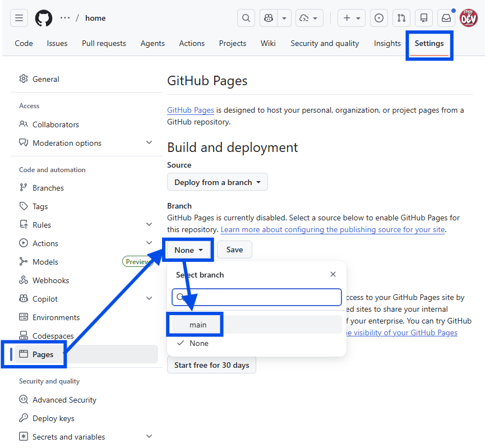Open Deploy from a branch dropdown
Viewport: 485px width, 448px height.
tap(218, 182)
